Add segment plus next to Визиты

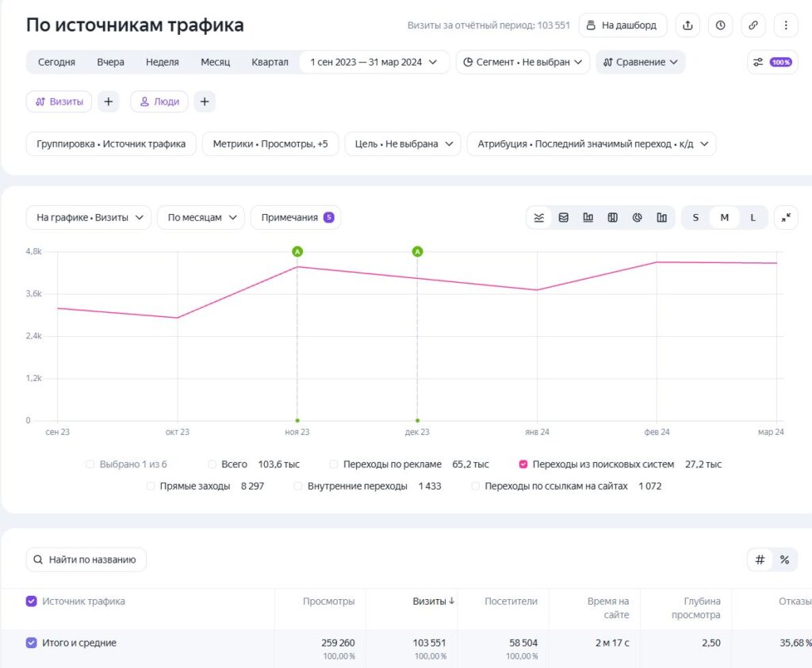click(108, 101)
